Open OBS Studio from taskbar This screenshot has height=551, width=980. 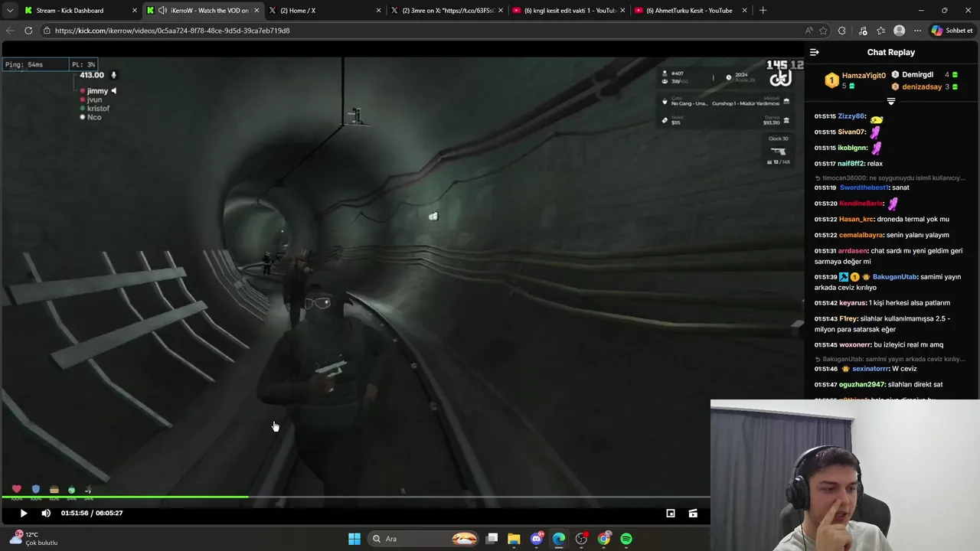[582, 539]
